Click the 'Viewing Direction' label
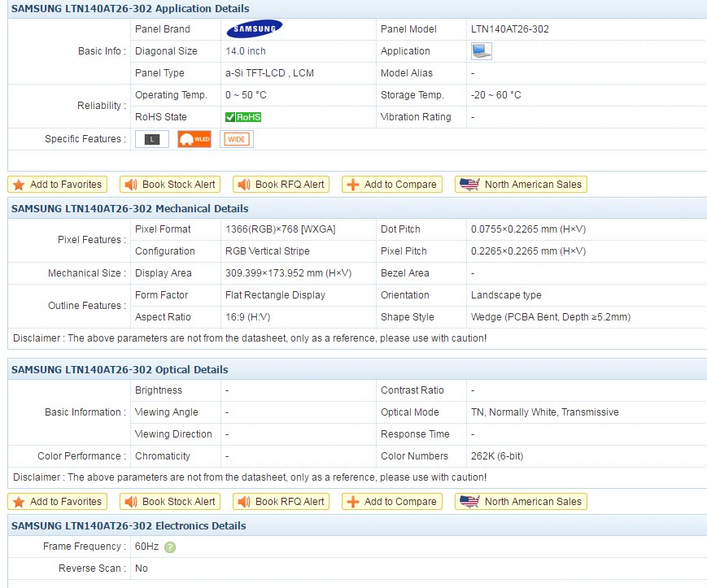Screen dimensions: 707x588 (x=173, y=434)
